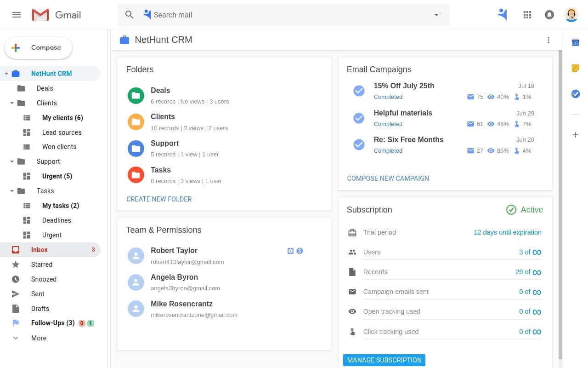Open Google Calendar side panel icon
Screen dimensions: 588x368
click(575, 42)
